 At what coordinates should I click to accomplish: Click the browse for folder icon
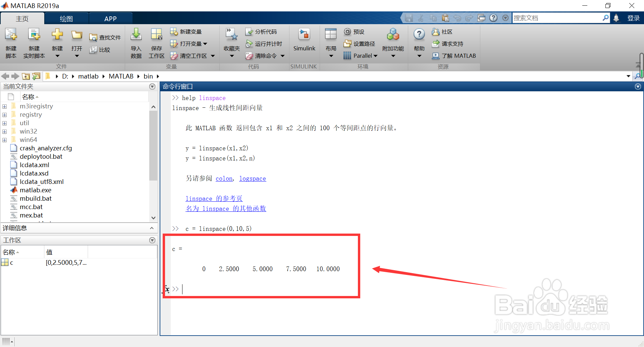coord(36,76)
